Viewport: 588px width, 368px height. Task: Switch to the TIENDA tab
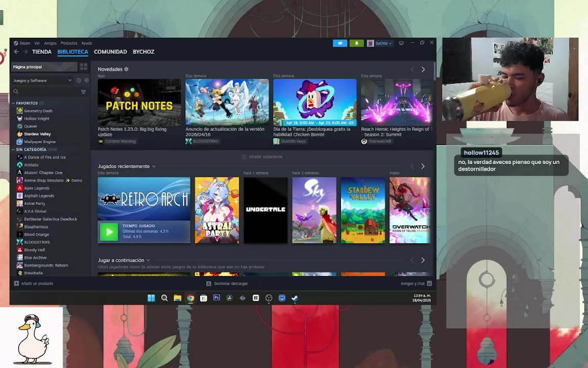pyautogui.click(x=42, y=52)
